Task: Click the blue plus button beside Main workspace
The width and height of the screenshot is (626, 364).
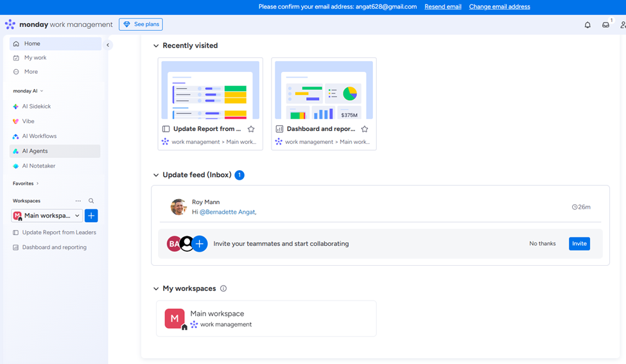Action: coord(91,216)
